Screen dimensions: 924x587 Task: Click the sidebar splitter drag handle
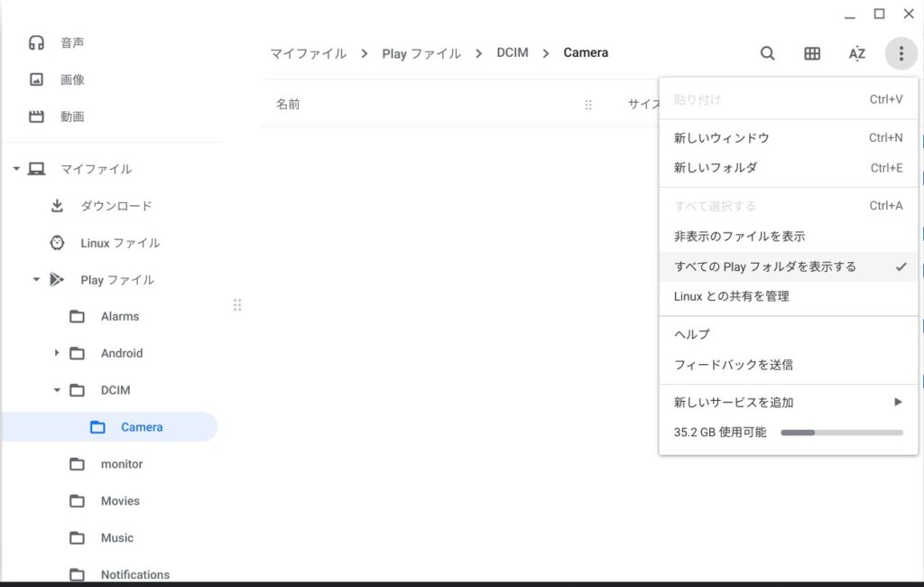[237, 305]
